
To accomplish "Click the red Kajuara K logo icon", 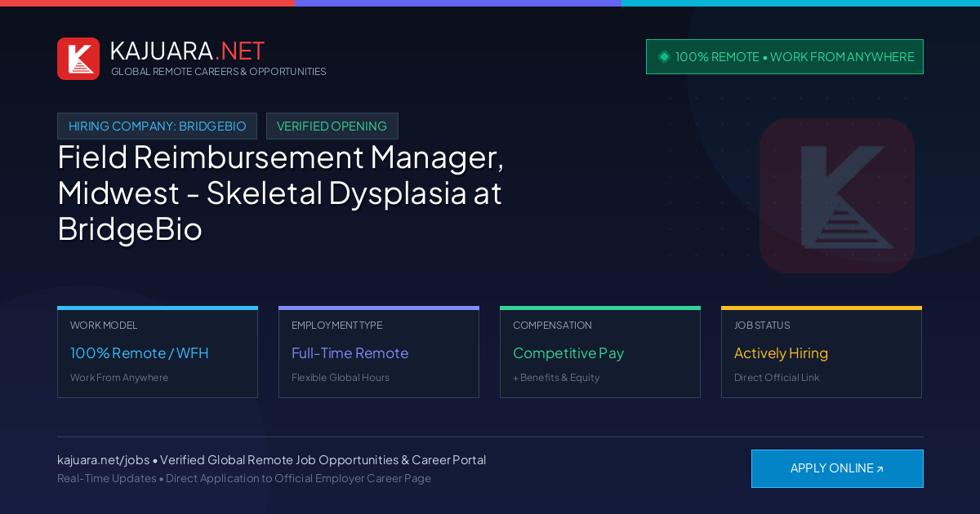I will (78, 59).
